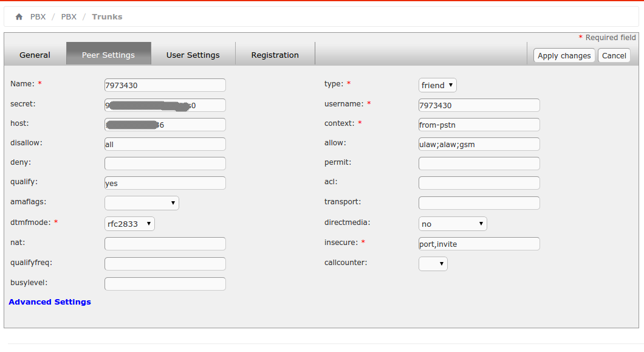Switch to the General tab

35,55
